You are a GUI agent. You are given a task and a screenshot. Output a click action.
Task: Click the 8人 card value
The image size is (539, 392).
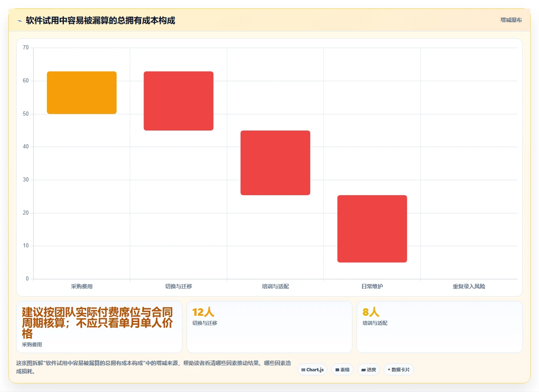[x=371, y=312]
